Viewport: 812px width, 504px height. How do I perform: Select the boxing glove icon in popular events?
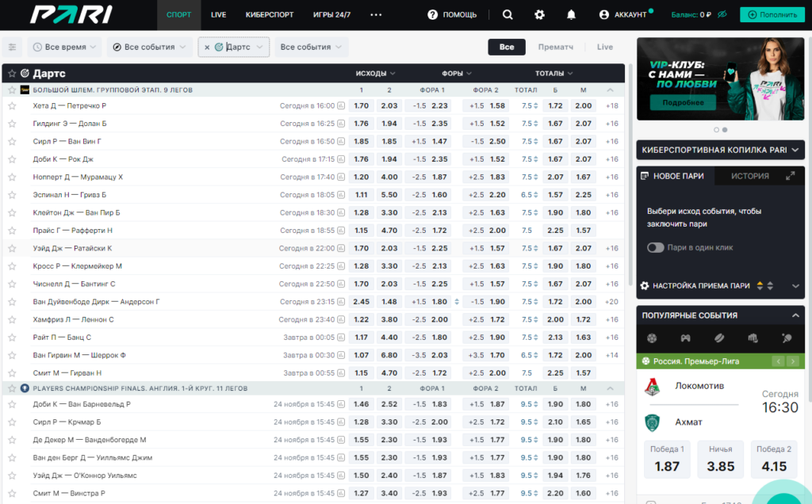[x=753, y=338]
